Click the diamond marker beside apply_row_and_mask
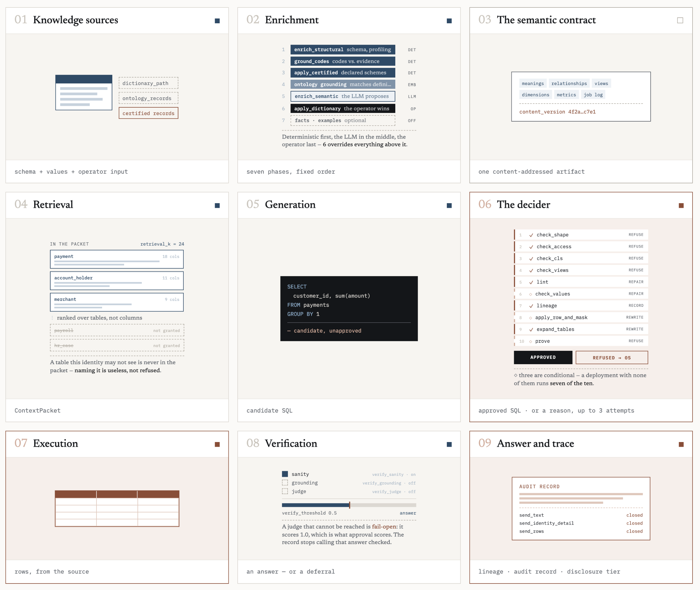 (x=530, y=318)
